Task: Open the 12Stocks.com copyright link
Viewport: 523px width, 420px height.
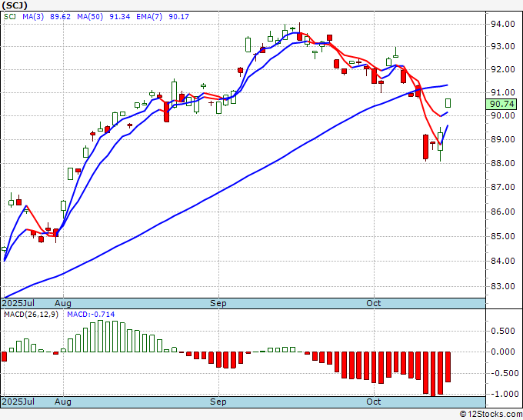Action: point(491,414)
